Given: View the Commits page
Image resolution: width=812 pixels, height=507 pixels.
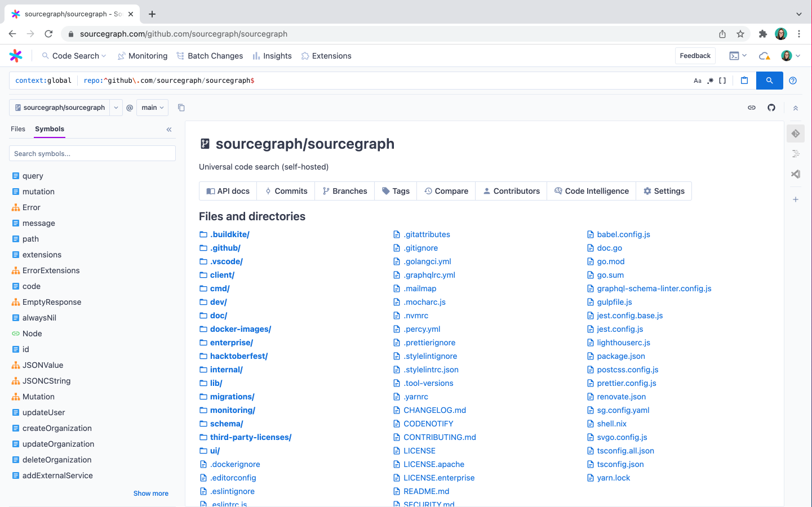Looking at the screenshot, I should (286, 191).
